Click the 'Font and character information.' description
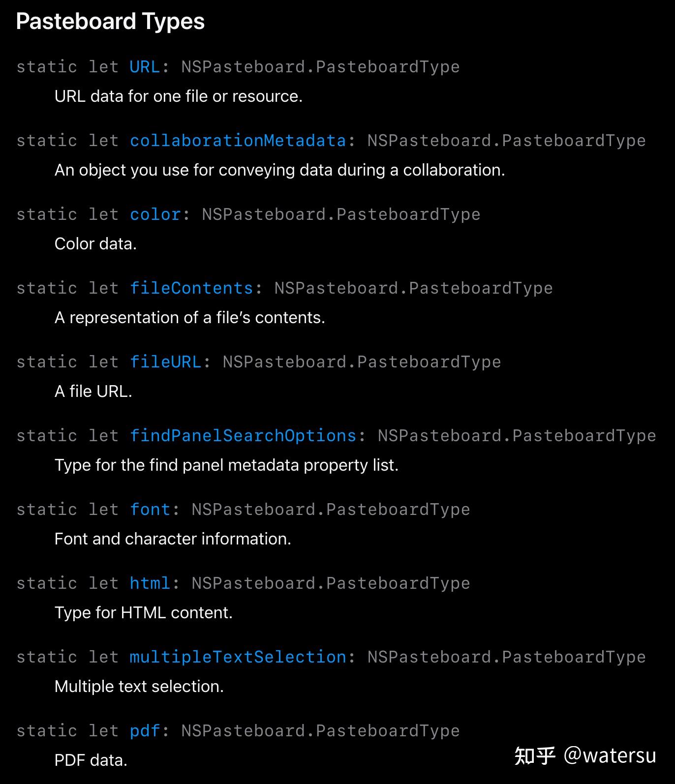Screen dimensions: 675x784 click(173, 539)
